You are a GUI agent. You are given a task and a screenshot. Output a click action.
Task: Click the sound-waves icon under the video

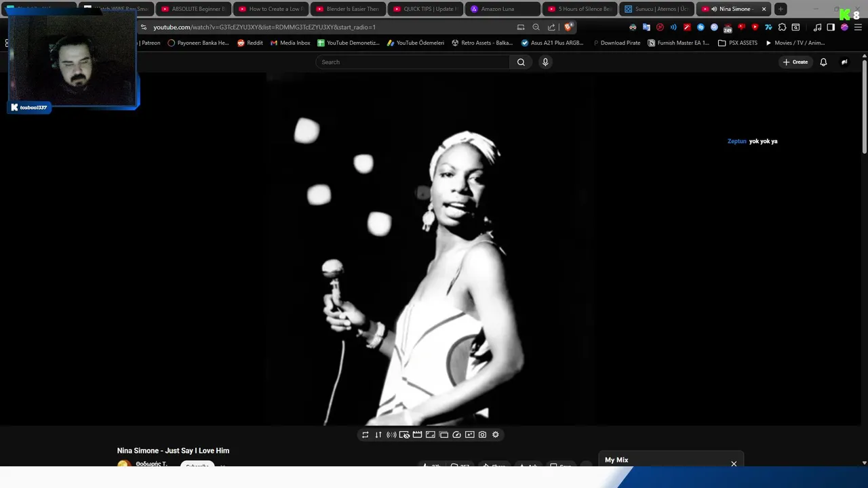(x=391, y=434)
